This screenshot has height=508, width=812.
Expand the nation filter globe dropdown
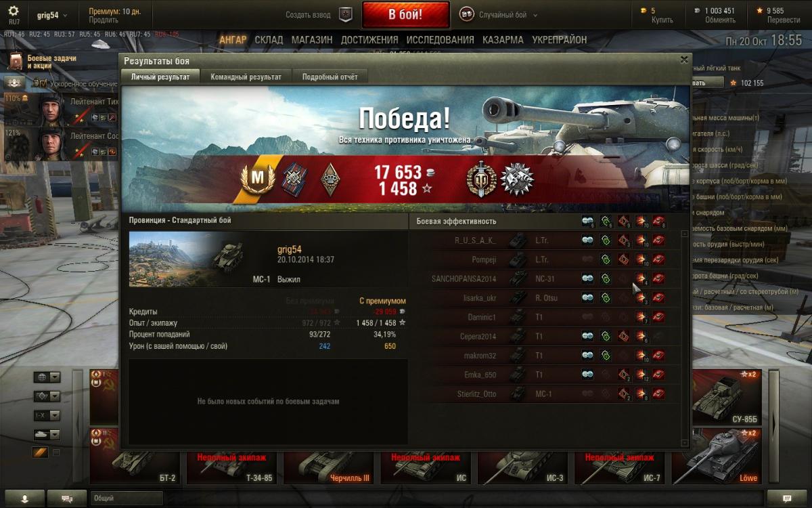click(x=47, y=377)
